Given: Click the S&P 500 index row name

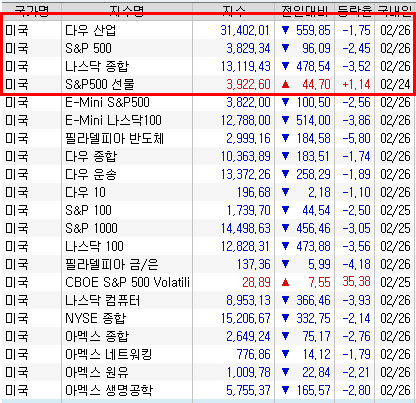Looking at the screenshot, I should tap(88, 48).
